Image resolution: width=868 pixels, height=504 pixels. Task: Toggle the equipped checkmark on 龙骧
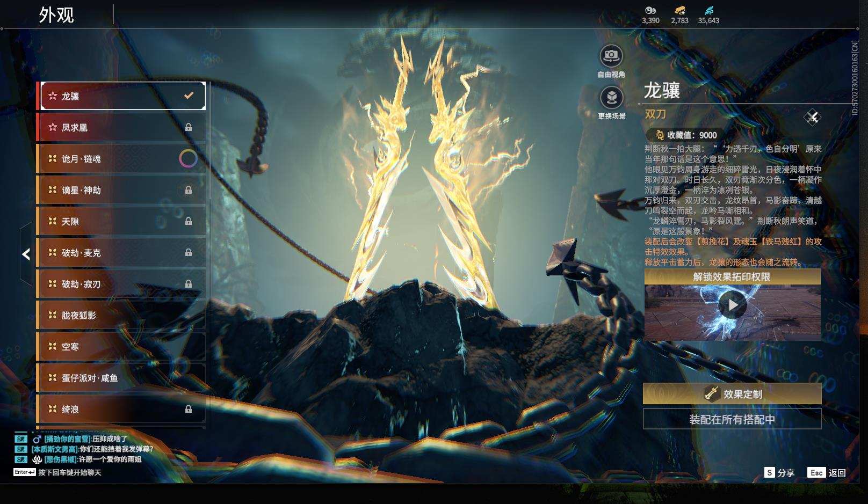click(189, 96)
